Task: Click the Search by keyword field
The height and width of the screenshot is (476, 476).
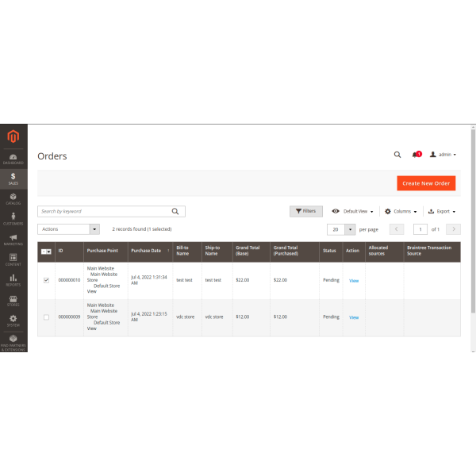Action: [103, 212]
